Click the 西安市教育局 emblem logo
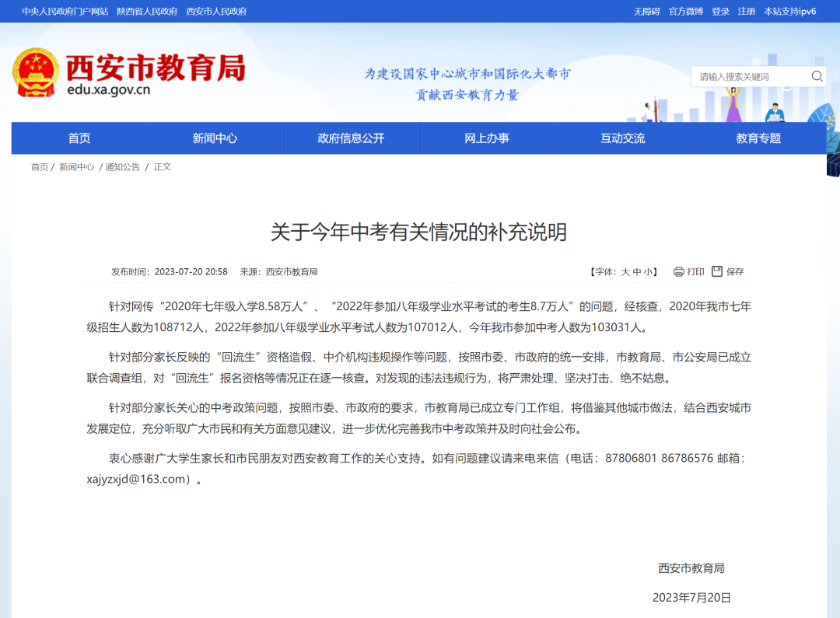The width and height of the screenshot is (840, 618). [34, 72]
